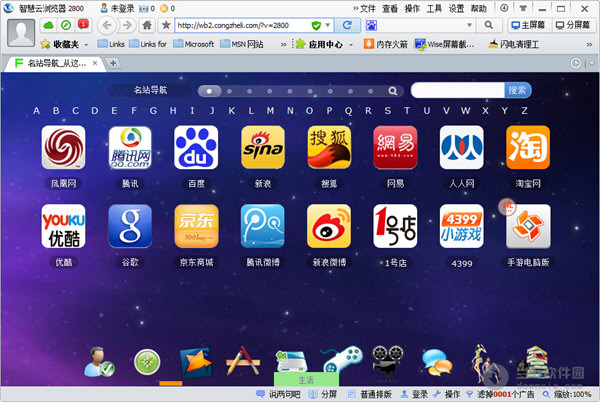
Task: Open the 内存火箭 tool
Action: click(386, 44)
